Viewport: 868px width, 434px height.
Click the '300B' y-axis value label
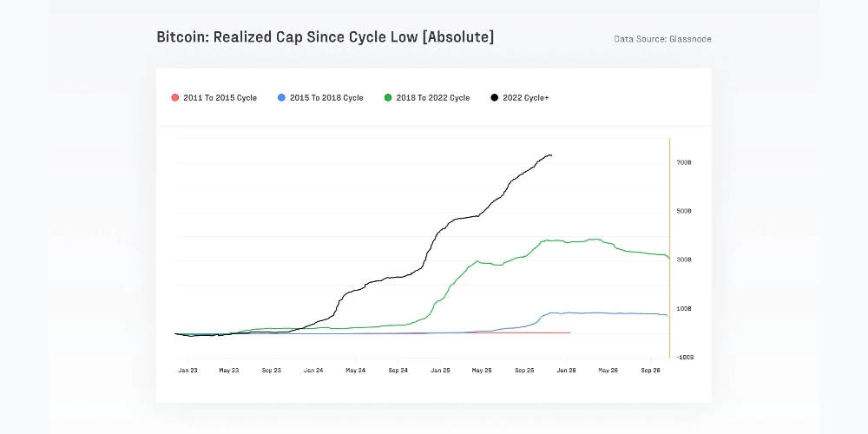point(684,260)
